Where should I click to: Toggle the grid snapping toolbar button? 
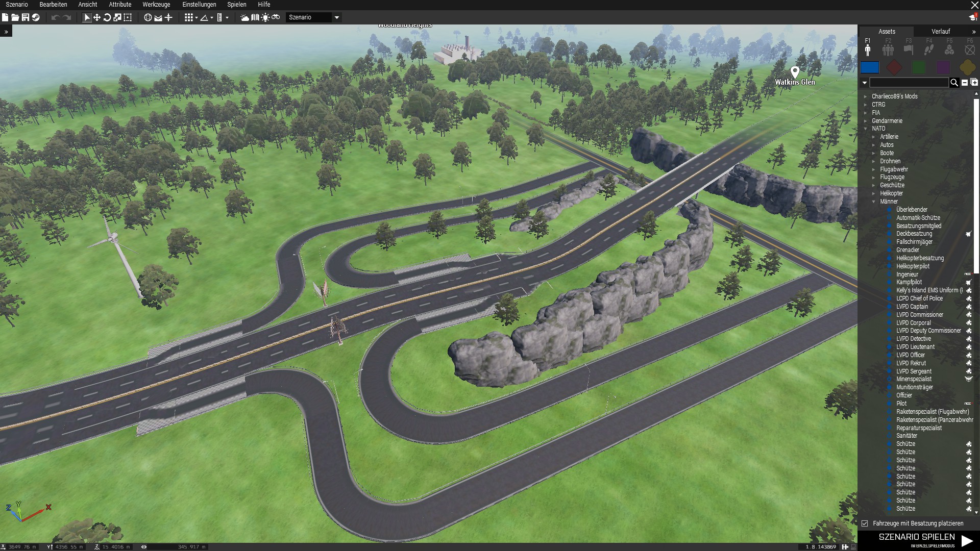pos(189,17)
